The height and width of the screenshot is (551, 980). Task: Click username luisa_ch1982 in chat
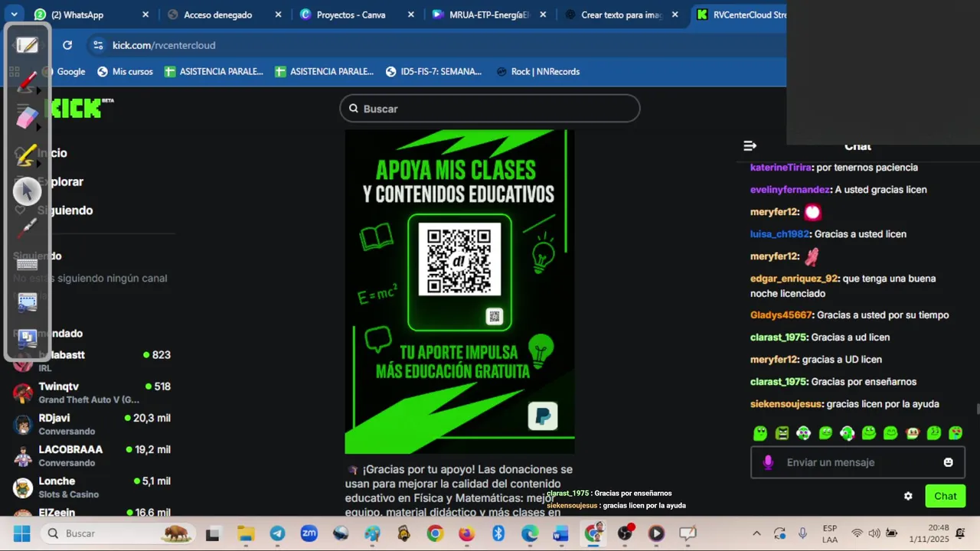779,233
